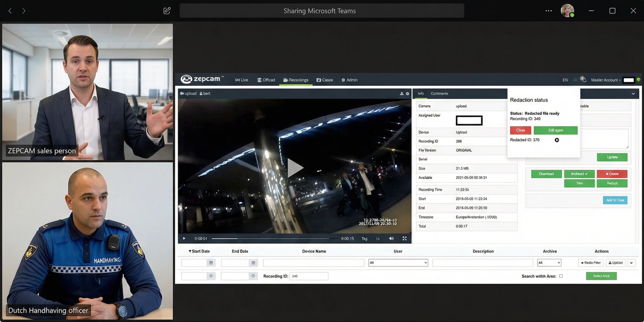This screenshot has height=322, width=644.
Task: Click the download icon above the video
Action: click(402, 94)
